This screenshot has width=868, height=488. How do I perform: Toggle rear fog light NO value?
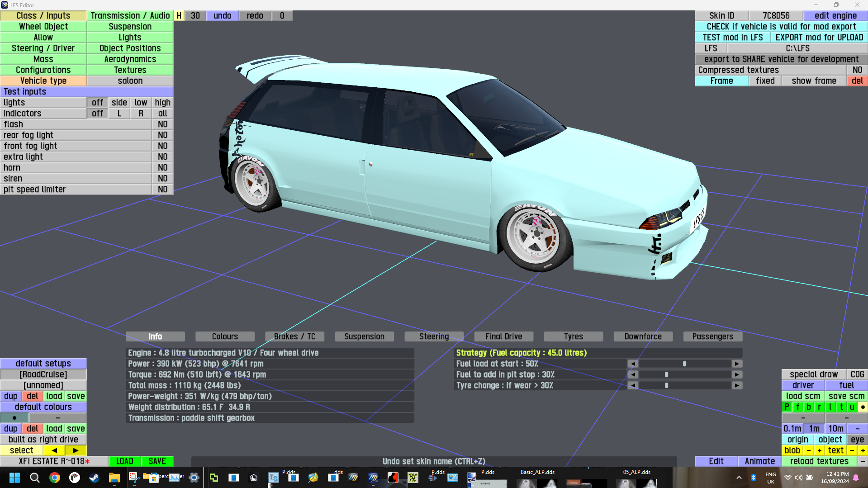(163, 135)
